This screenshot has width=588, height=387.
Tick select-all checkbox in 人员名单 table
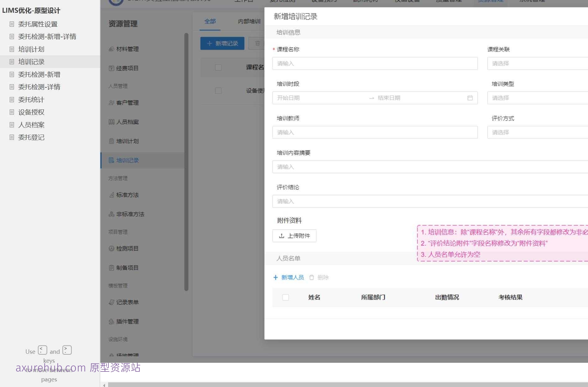point(285,297)
